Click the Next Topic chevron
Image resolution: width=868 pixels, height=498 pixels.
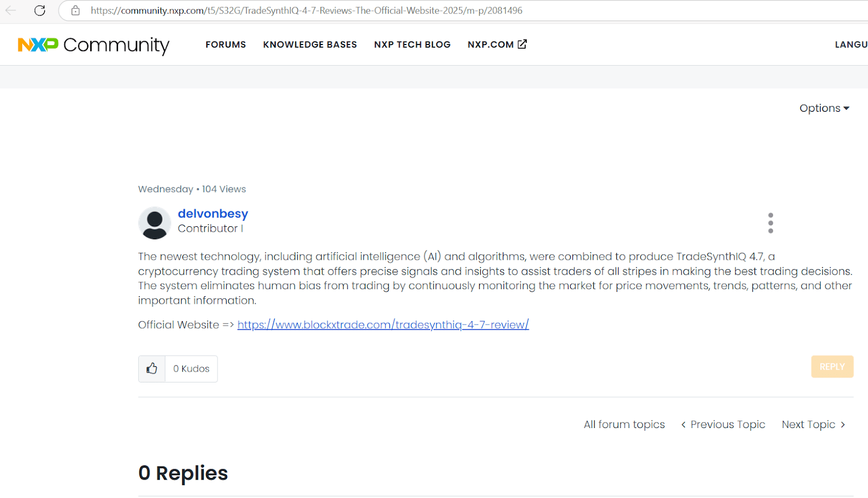(x=843, y=424)
